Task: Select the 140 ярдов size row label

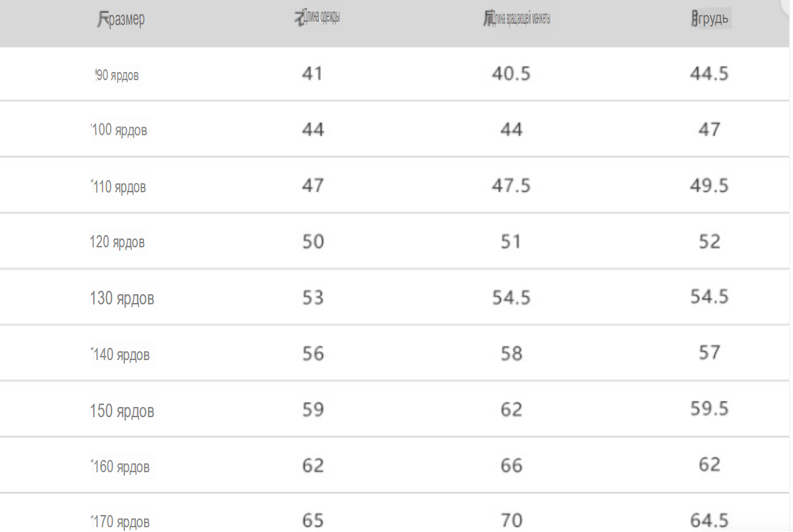Action: coord(120,355)
